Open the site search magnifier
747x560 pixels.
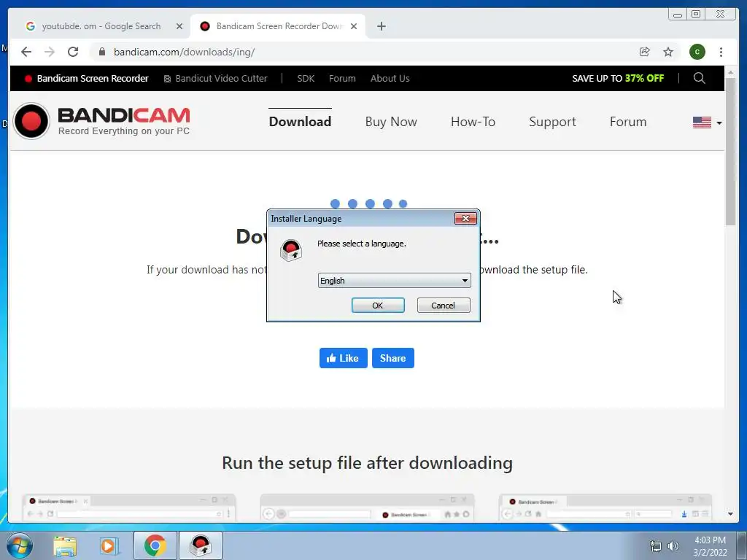point(699,78)
